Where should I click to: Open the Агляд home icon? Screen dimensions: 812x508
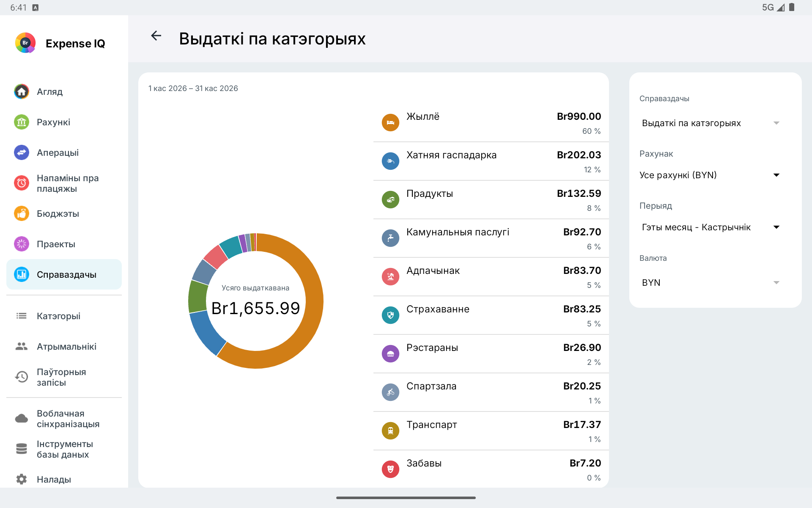tap(22, 91)
